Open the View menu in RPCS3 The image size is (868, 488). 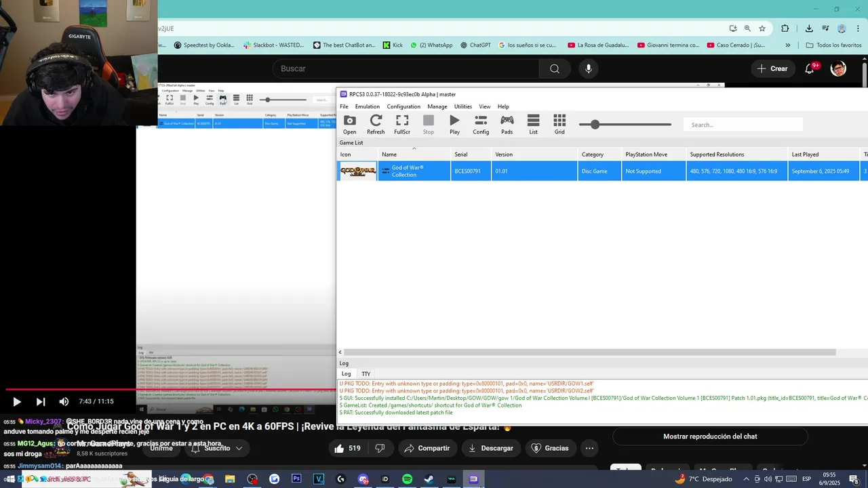coord(485,106)
